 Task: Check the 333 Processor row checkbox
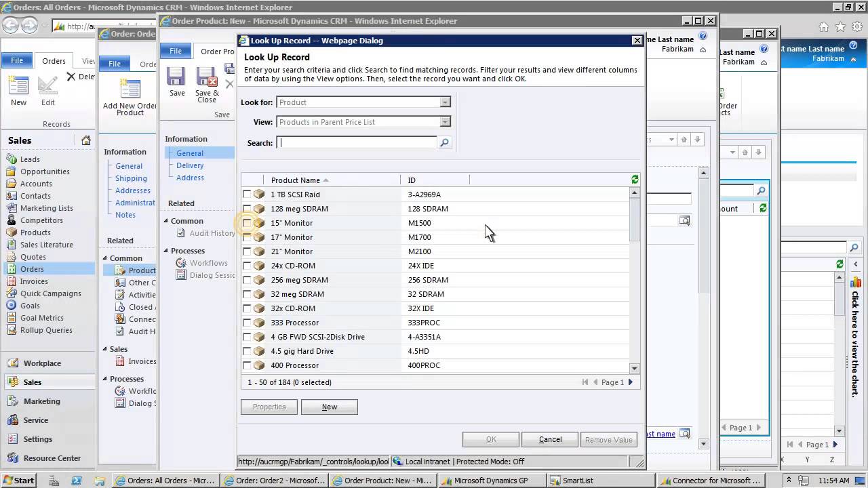coord(247,323)
